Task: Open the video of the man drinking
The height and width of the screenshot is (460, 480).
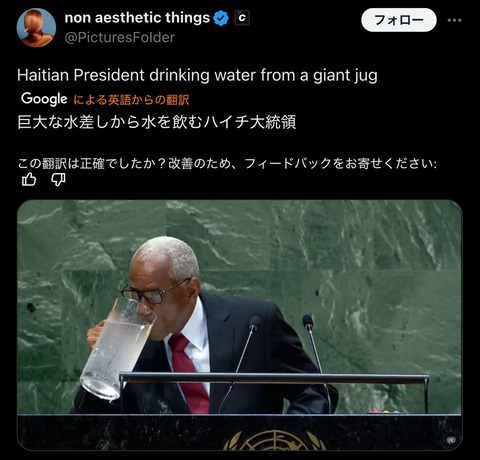Action: pyautogui.click(x=240, y=325)
